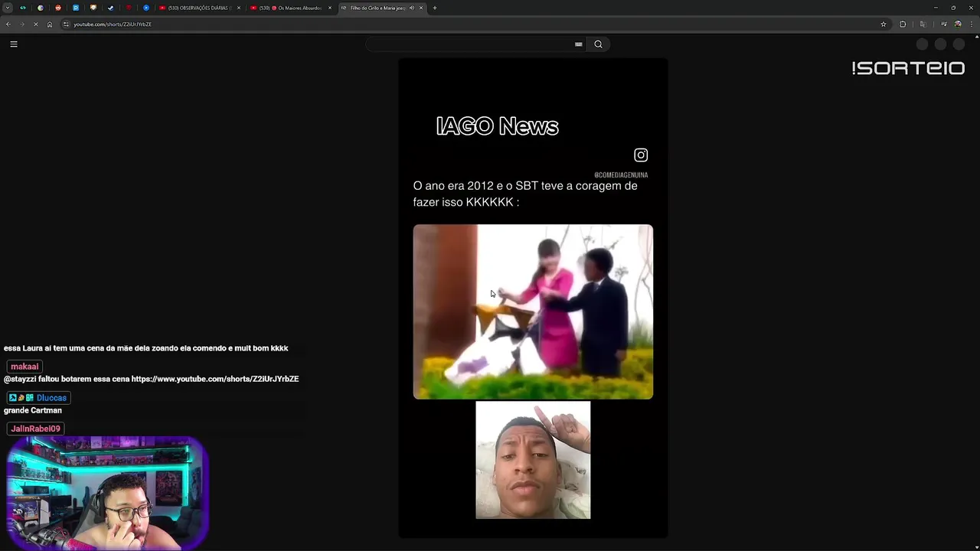Viewport: 980px width, 551px height.
Task: Open the YouTube hamburger guide menu
Action: pos(14,44)
